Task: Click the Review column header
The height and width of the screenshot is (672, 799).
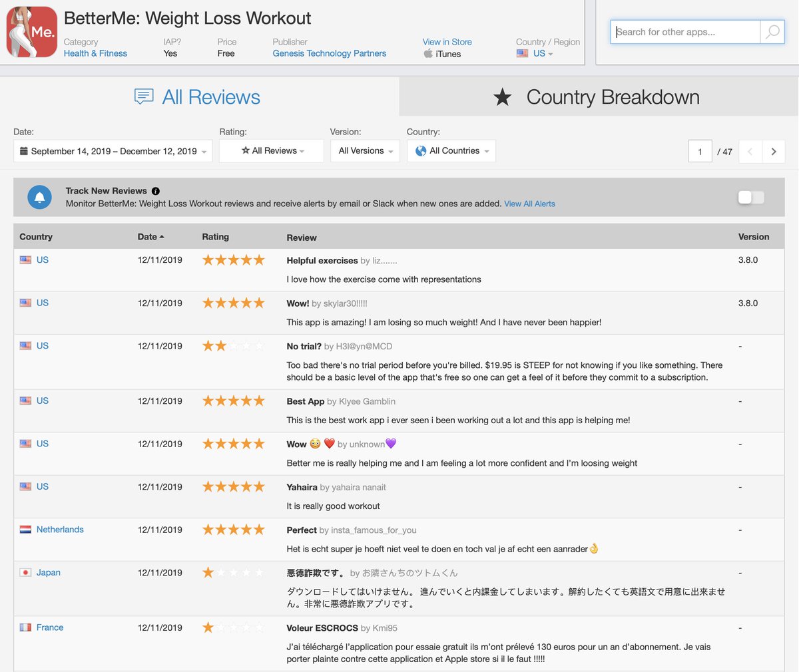Action: [x=302, y=238]
